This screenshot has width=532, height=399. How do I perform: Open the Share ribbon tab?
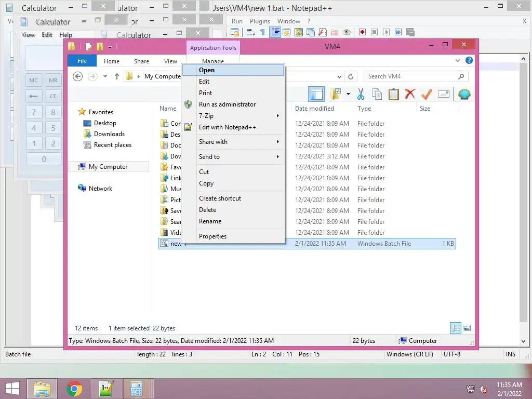tap(141, 61)
